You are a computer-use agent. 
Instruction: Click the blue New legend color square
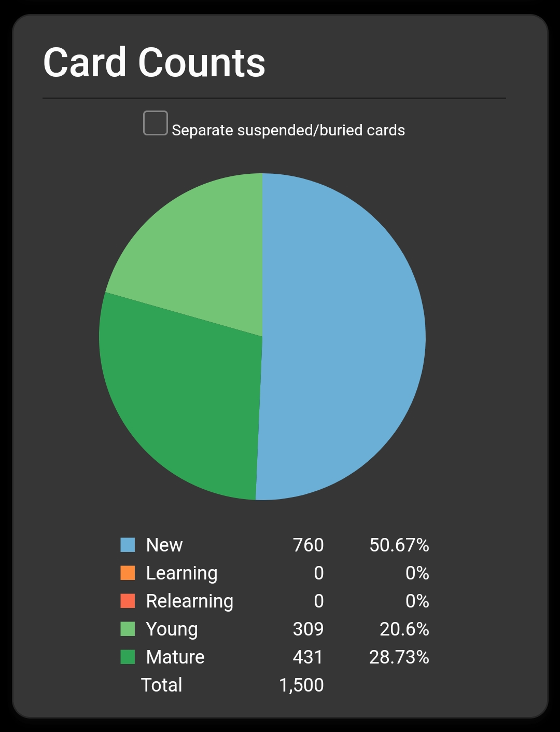point(128,545)
